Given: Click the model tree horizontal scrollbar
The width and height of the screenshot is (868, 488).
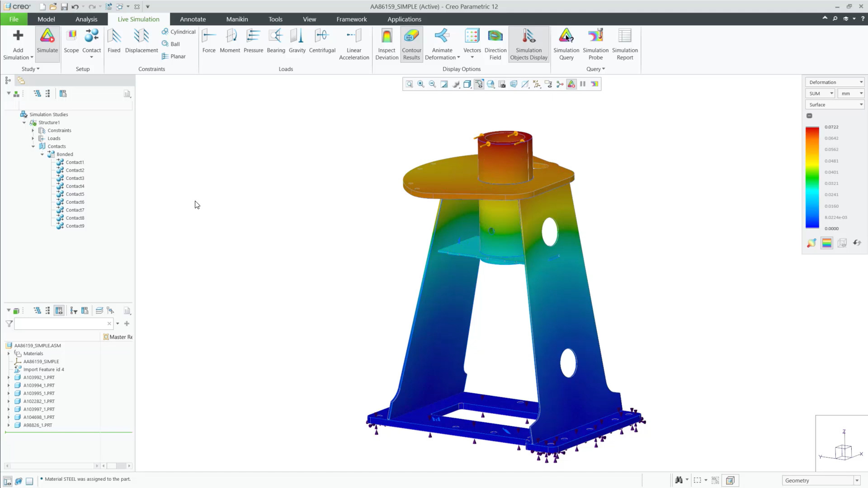Looking at the screenshot, I should click(52, 466).
